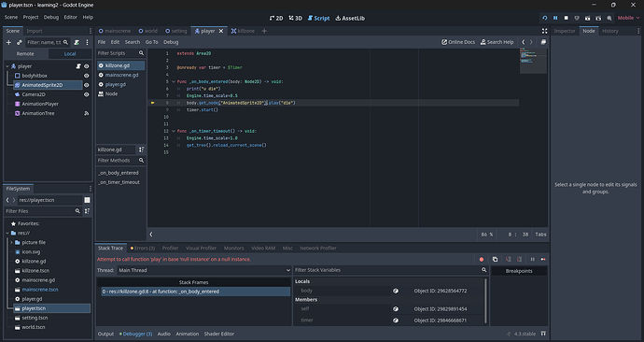This screenshot has width=644, height=342.
Task: Open the Project menu
Action: tap(31, 17)
